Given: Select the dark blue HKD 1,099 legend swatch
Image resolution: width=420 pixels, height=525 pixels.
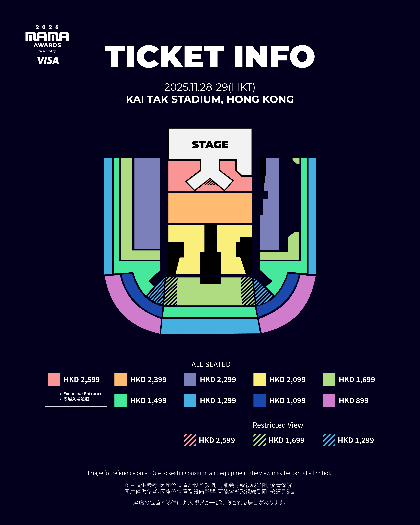Looking at the screenshot, I should click(x=260, y=400).
